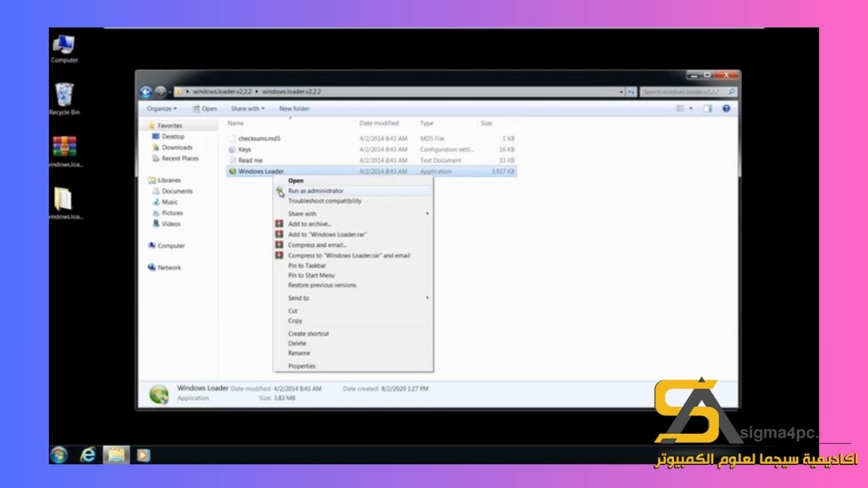Click the New folder toolbar button
The height and width of the screenshot is (488, 868).
(294, 108)
